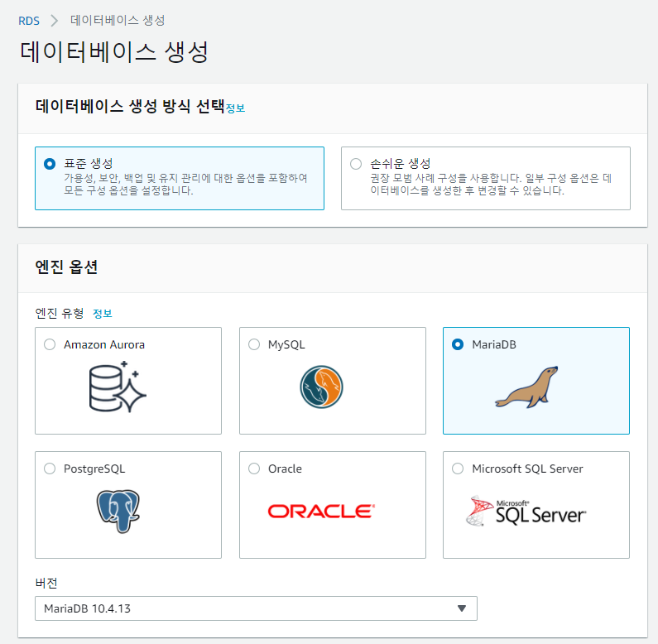658x644 pixels.
Task: Open the MariaDB 10.4.13 version dropdown
Action: coord(256,608)
